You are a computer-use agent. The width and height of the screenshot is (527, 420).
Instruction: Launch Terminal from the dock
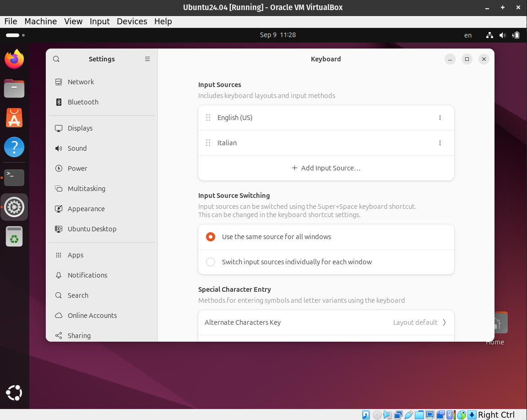(x=14, y=177)
